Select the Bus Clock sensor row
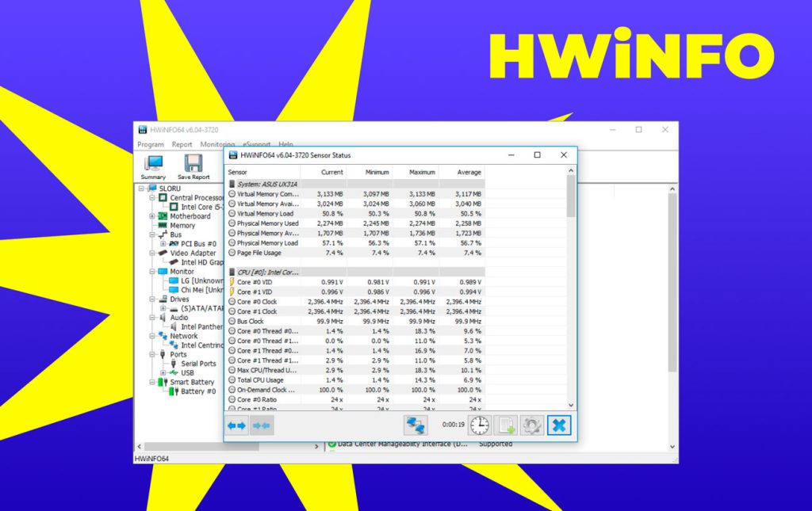Screen dimensions: 812x511 pos(355,322)
